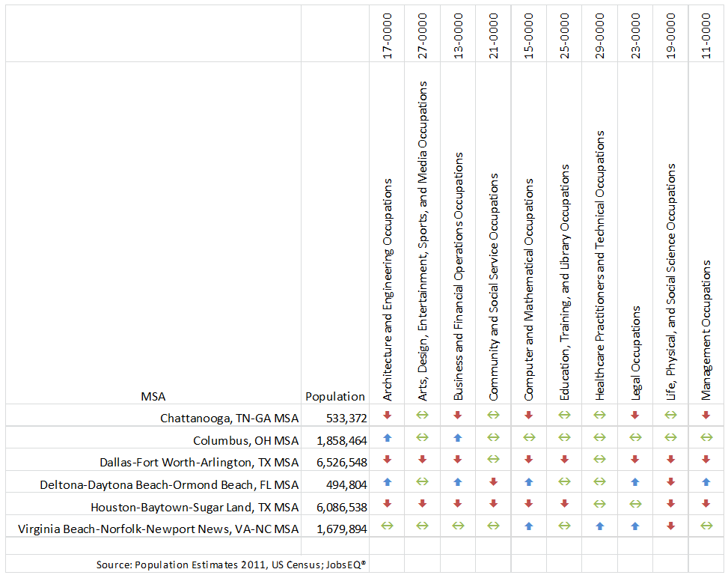Click Virginia Beach's blue up arrow under Healthcare Practitioners
Image resolution: width=728 pixels, height=578 pixels.
(x=600, y=526)
